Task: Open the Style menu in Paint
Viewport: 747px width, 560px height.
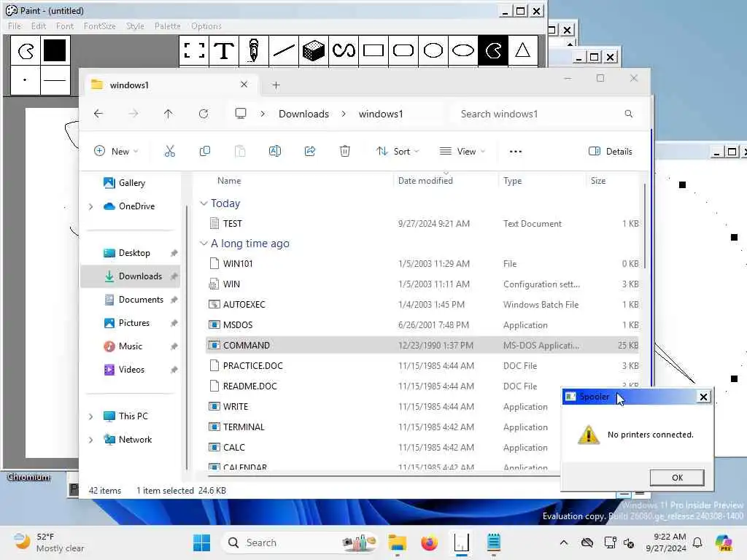Action: 135,26
